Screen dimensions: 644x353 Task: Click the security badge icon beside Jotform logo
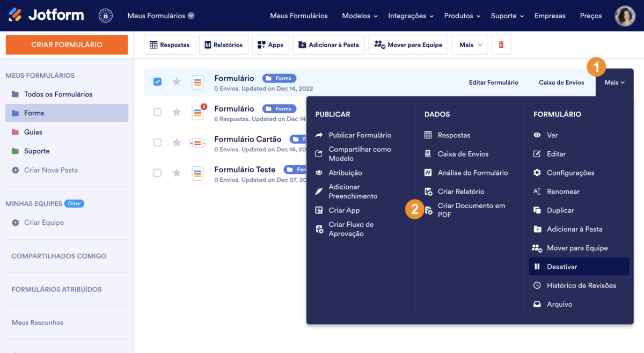(106, 16)
